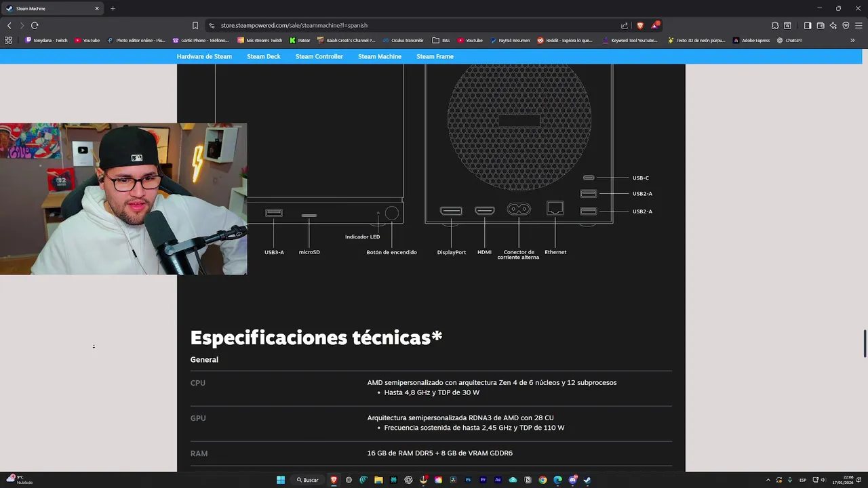868x488 pixels.
Task: Click the Buscar taskbar search box
Action: (307, 480)
